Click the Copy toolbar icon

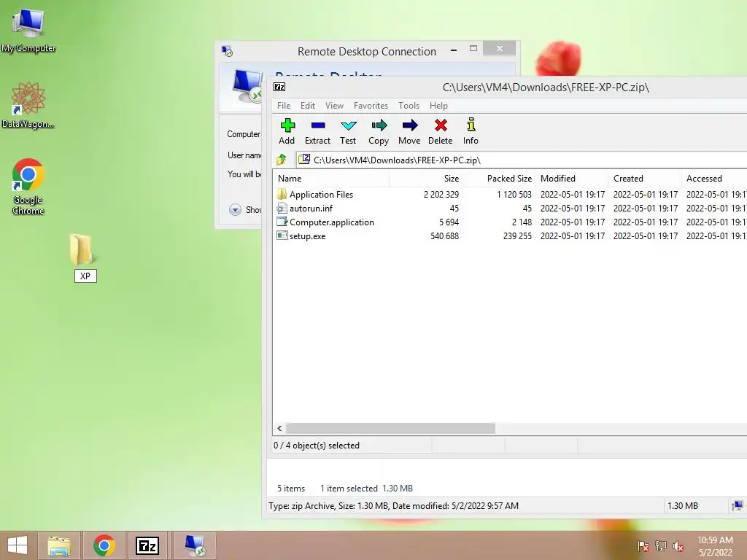coord(379,131)
